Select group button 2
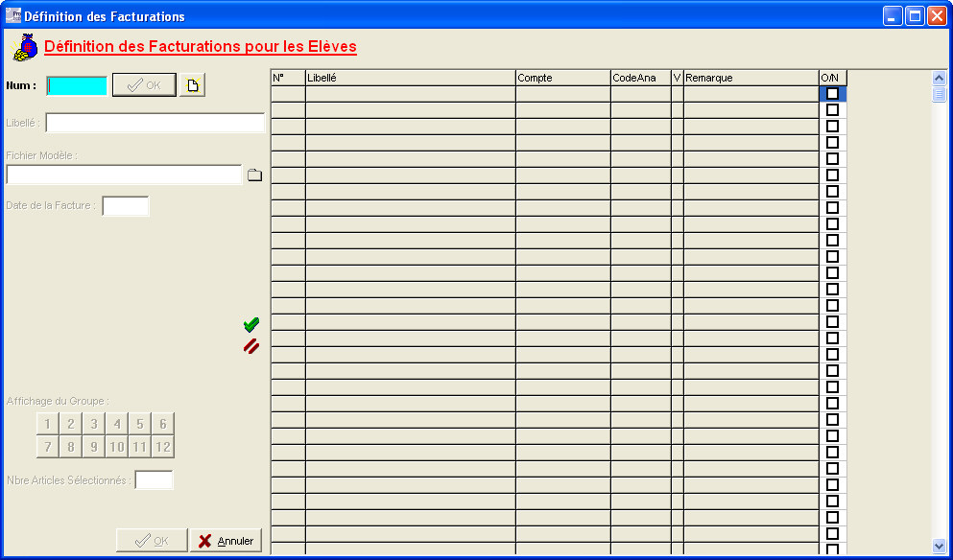 pos(71,424)
